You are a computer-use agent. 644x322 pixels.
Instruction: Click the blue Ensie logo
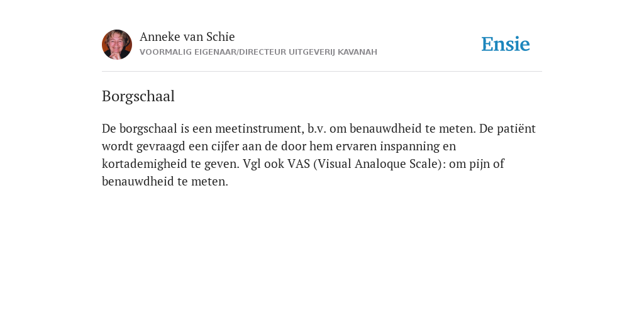pos(506,45)
